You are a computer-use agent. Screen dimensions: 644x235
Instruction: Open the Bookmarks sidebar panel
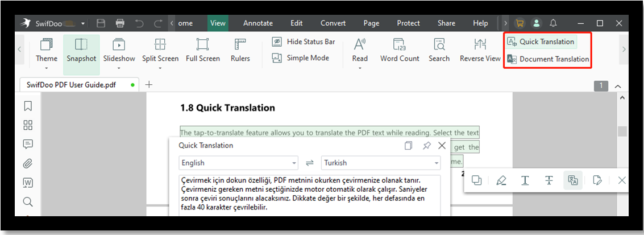28,106
